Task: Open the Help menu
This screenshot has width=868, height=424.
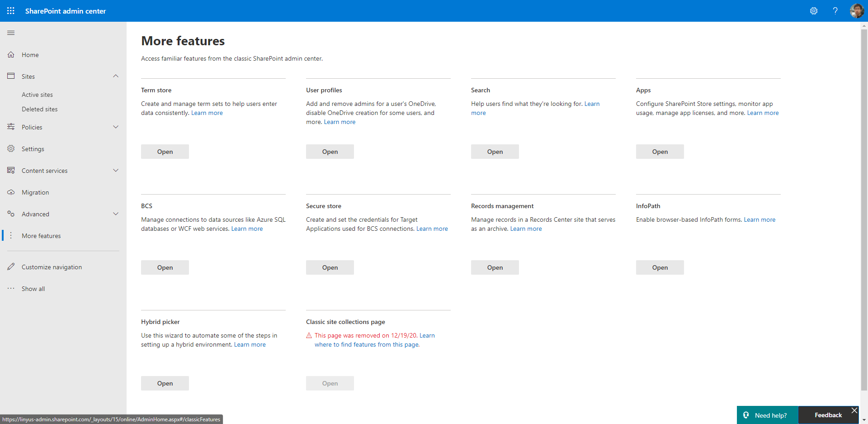Action: (x=835, y=11)
